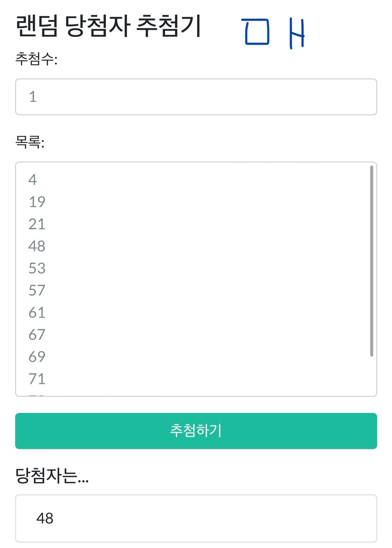392x548 pixels.
Task: Click the number 53 in the list
Action: pos(37,268)
